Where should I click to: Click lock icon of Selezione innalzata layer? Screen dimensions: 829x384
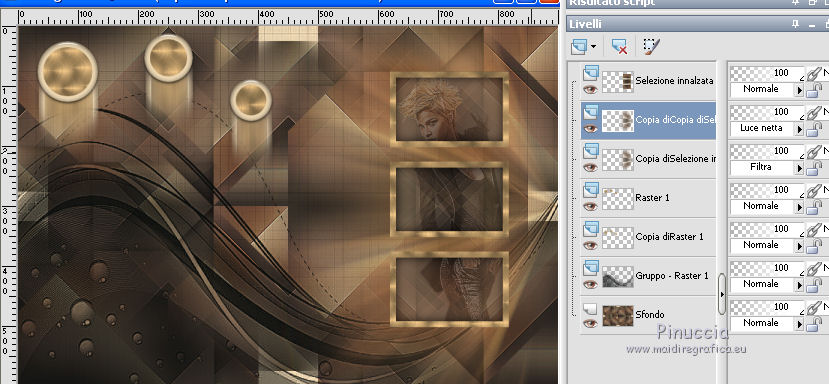coord(814,90)
